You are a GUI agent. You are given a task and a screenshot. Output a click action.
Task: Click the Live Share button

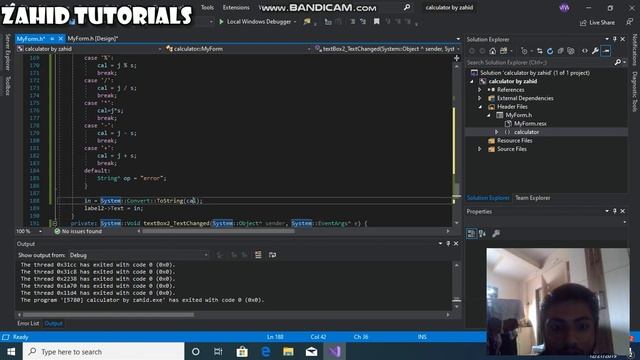pos(597,22)
